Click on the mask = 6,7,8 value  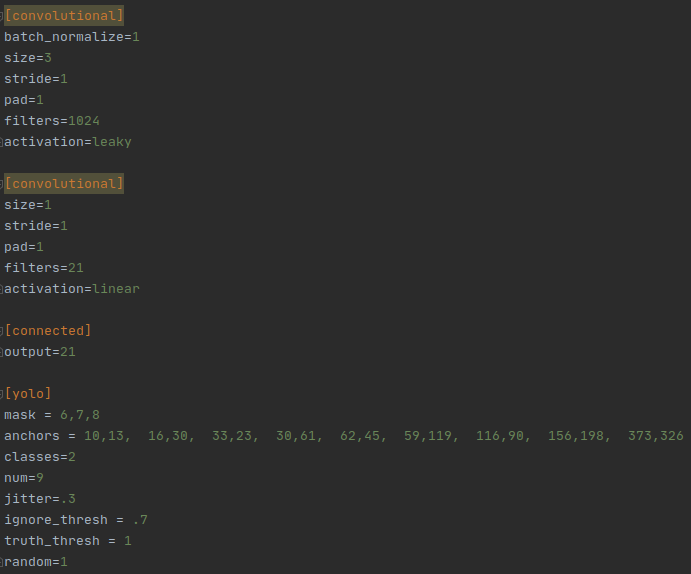pyautogui.click(x=80, y=415)
